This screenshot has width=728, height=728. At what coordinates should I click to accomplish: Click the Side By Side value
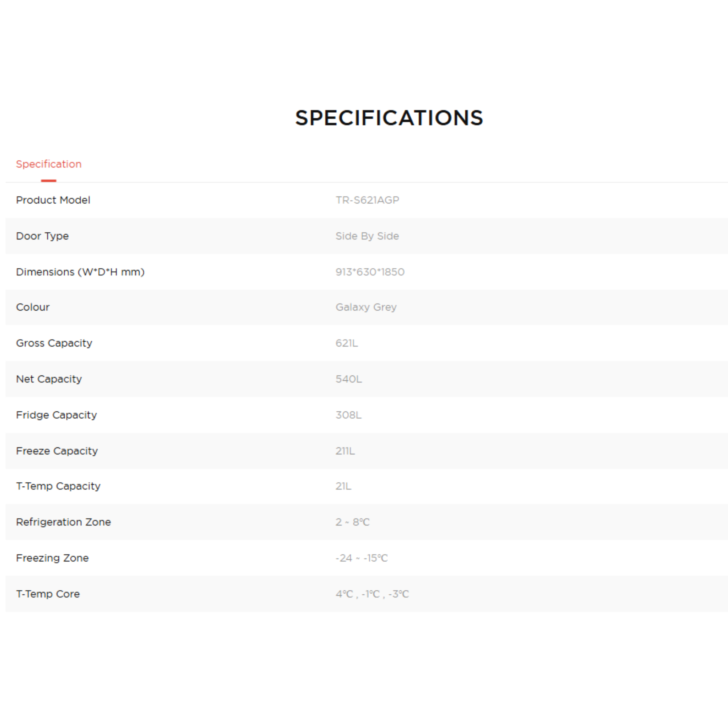coord(367,236)
